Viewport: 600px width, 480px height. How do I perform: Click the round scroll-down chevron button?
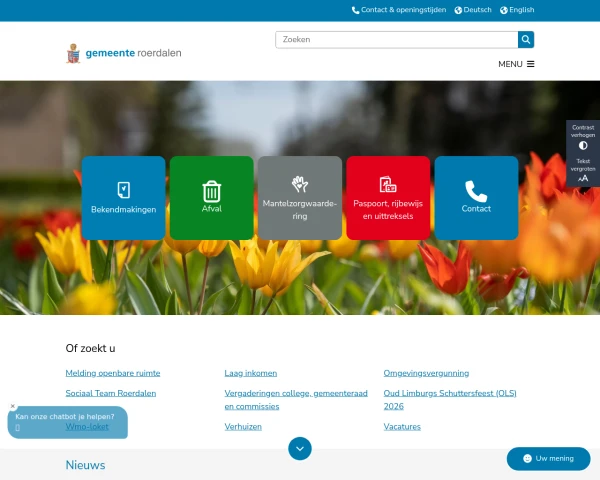pos(300,448)
